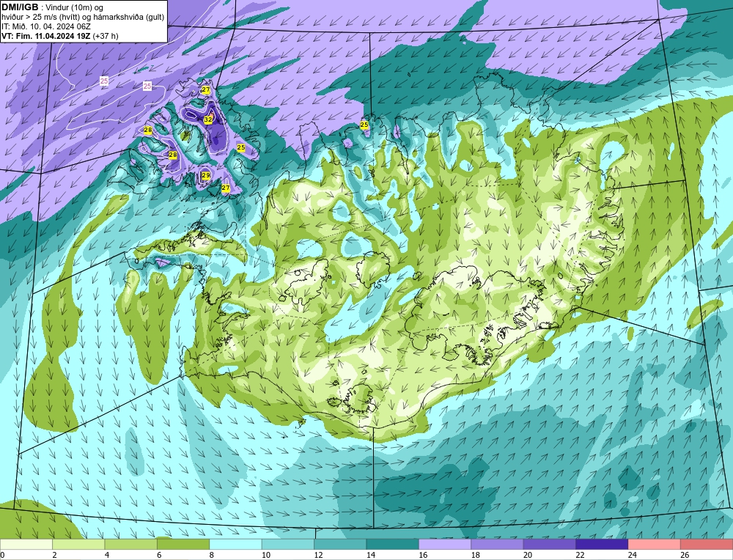Click the legend scale number 20
The height and width of the screenshot is (560, 733).
(527, 555)
